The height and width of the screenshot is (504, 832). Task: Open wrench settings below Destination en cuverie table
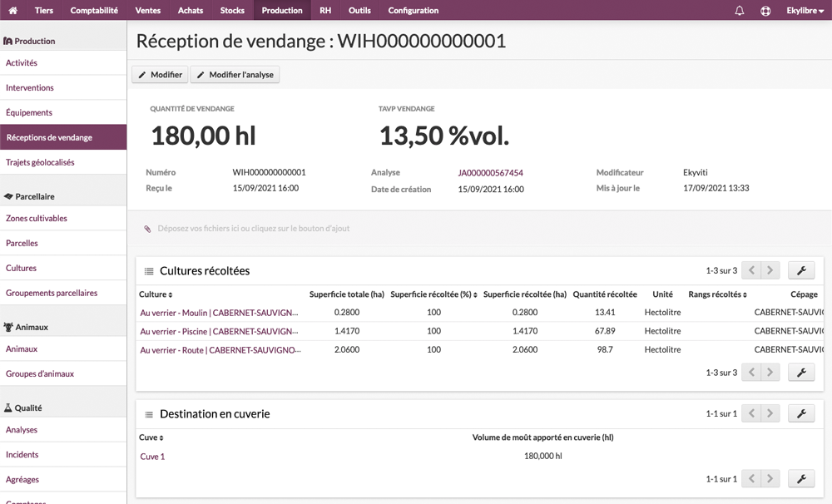(801, 478)
